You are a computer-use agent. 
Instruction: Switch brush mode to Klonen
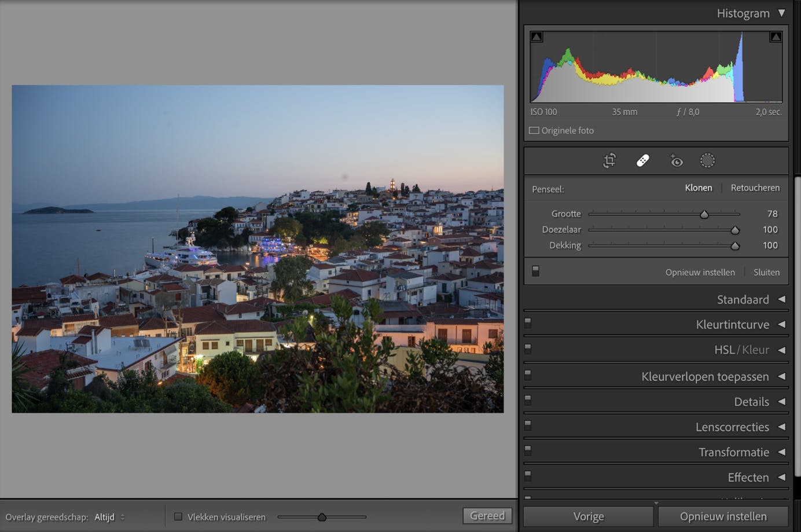[698, 188]
